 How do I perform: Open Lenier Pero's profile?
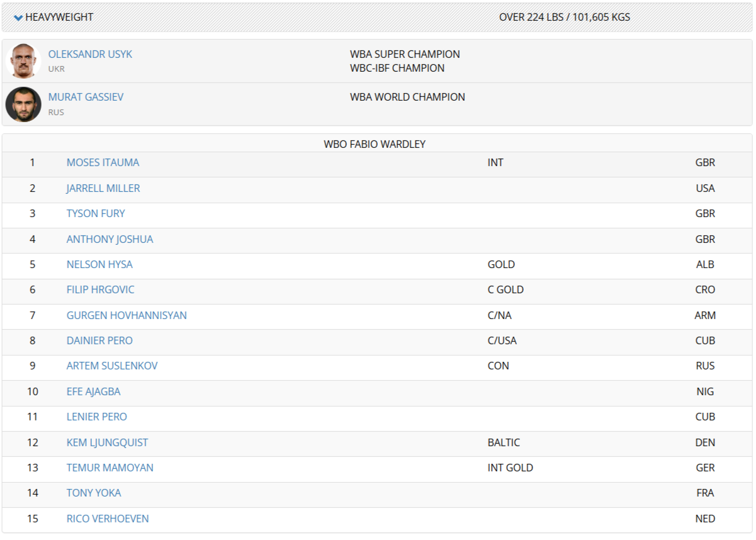tap(96, 417)
